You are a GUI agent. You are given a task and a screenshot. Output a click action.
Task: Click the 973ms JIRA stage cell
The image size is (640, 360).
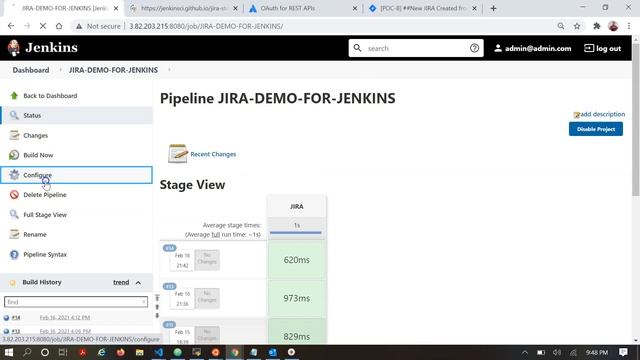297,298
